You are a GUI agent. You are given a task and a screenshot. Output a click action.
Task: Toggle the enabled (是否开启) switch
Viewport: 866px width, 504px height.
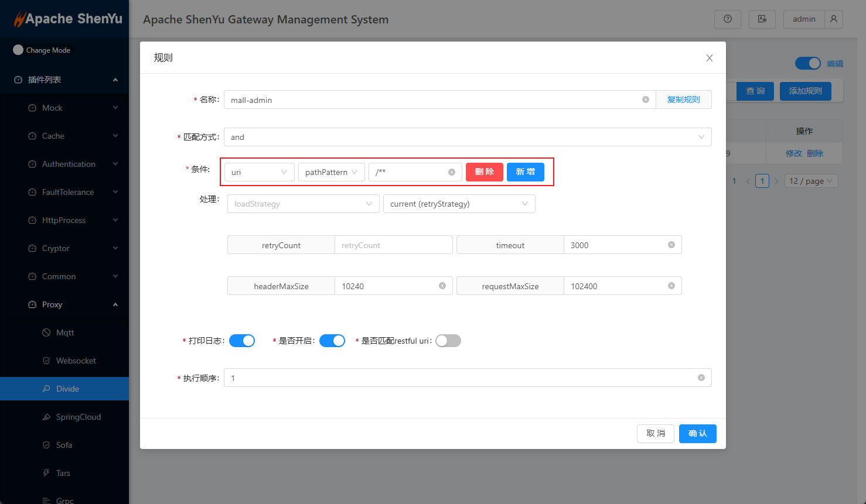(x=332, y=341)
